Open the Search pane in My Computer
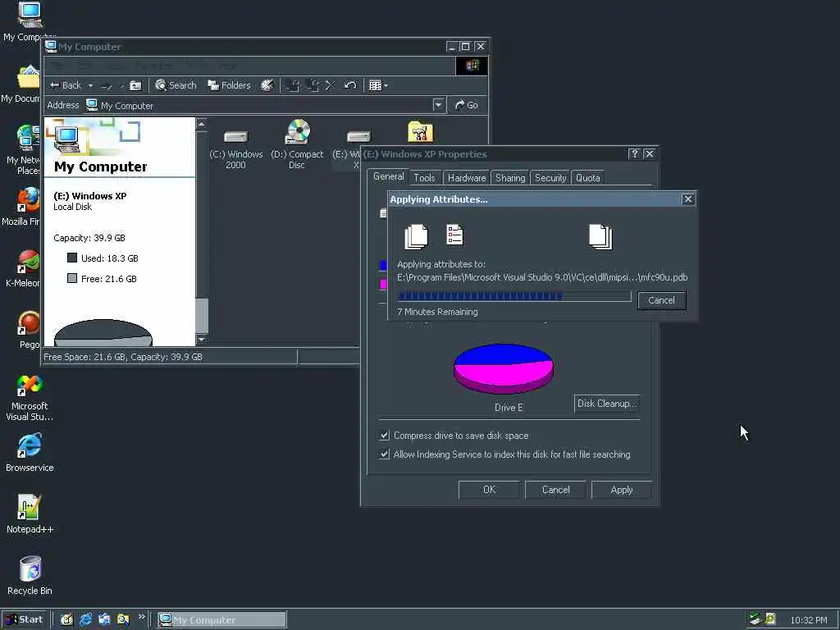 tap(176, 85)
